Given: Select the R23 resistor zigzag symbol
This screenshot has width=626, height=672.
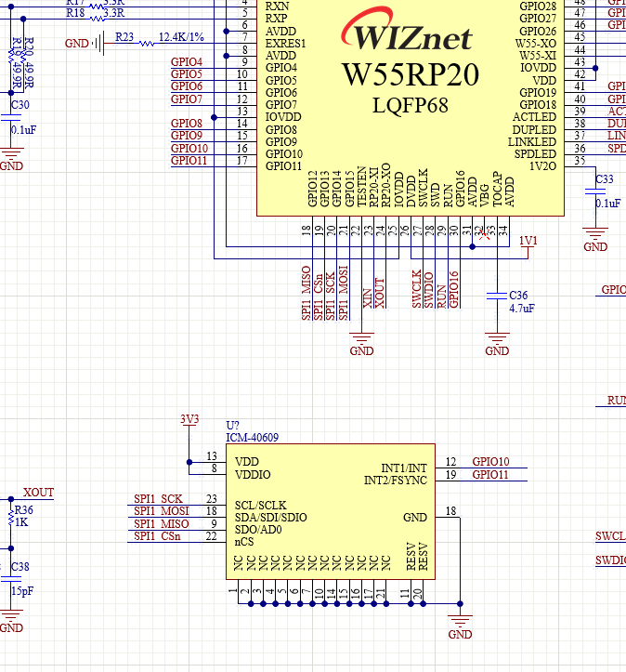Looking at the screenshot, I should 147,44.
